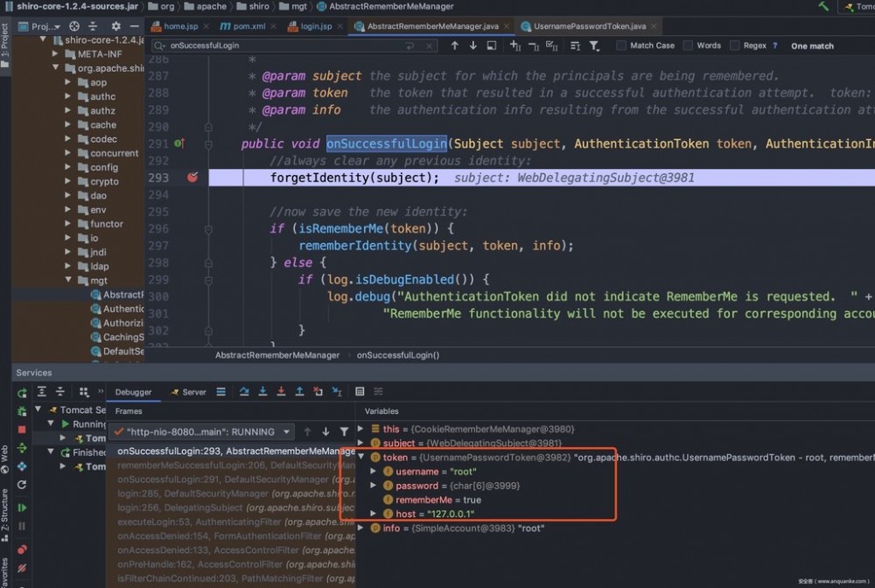Open the Evaluate Expression calculator icon
The image size is (875, 588).
360,392
